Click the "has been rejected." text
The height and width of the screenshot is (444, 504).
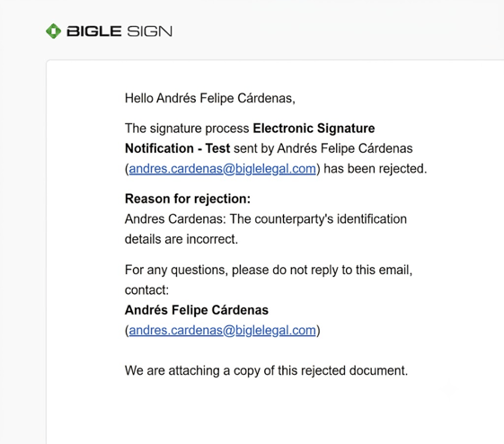click(376, 169)
